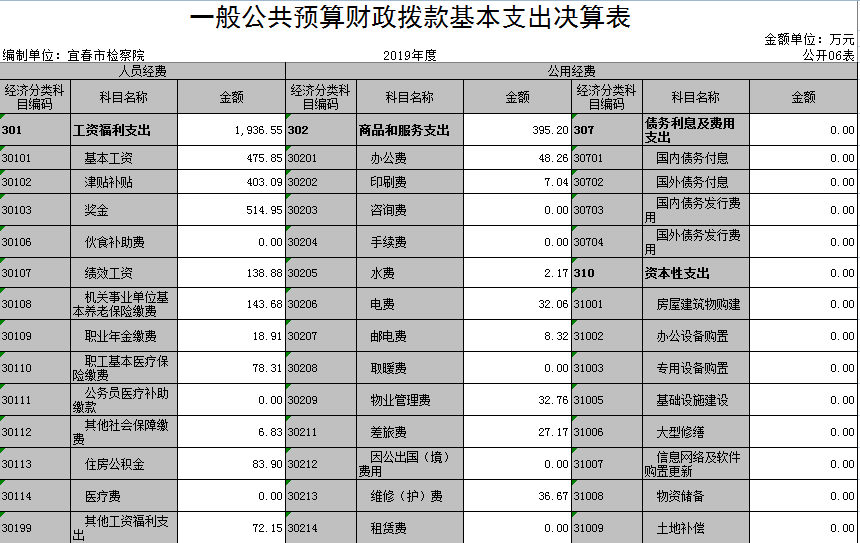860x543 pixels.
Task: Click the 印刷费 cell
Action: (x=410, y=182)
